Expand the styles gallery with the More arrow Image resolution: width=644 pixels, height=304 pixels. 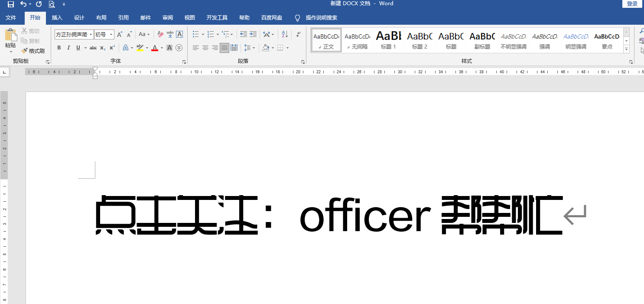tap(626, 49)
